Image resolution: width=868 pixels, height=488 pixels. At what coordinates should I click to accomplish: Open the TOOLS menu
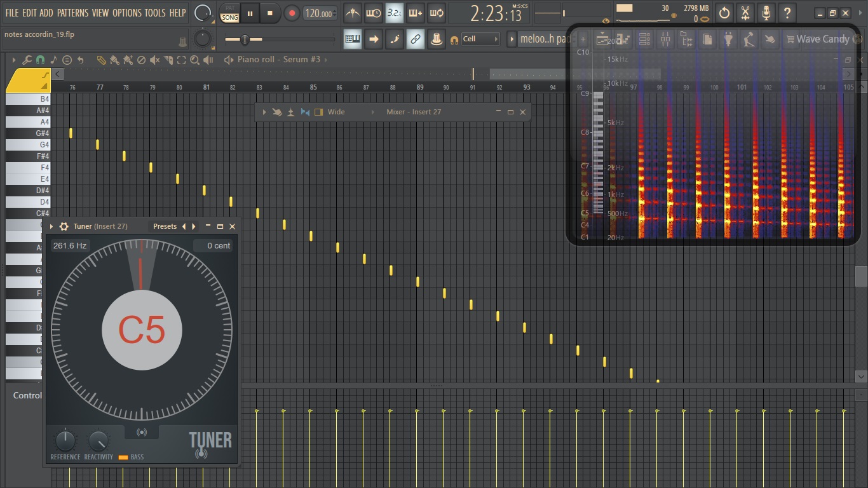(155, 13)
